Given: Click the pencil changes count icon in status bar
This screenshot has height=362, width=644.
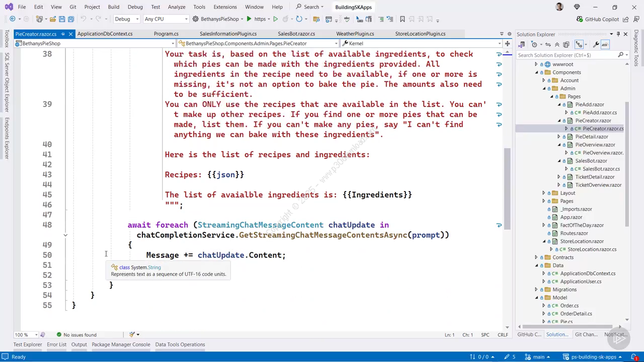Looking at the screenshot, I should point(510,357).
